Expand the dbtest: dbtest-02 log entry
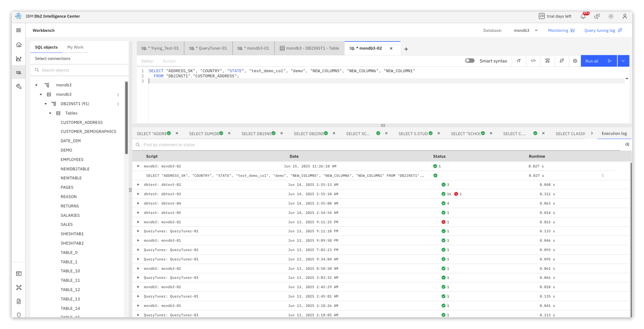Screen dimensions: 644x329 coord(138,185)
